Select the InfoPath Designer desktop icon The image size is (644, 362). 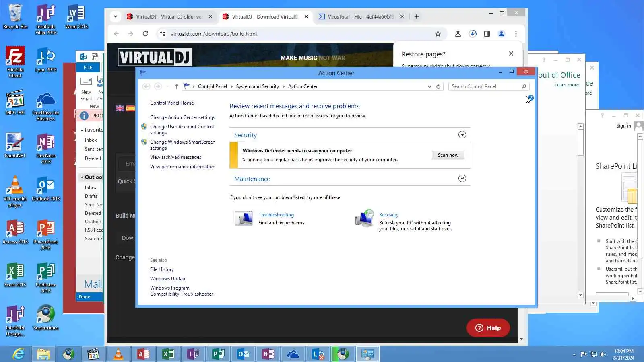[15, 321]
